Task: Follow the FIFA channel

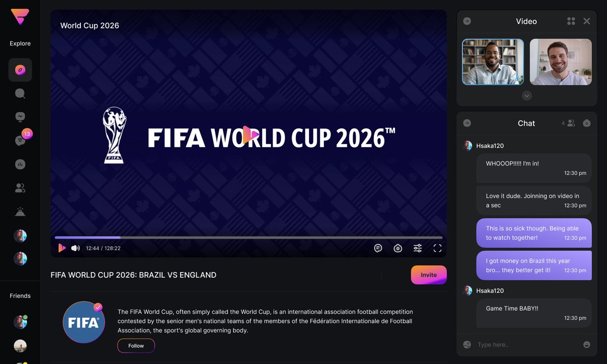Action: 136,346
